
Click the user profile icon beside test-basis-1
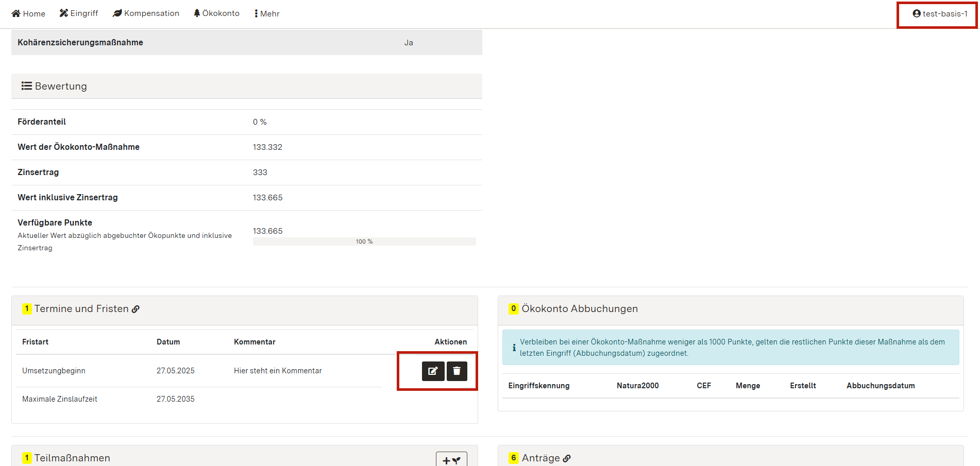(916, 14)
